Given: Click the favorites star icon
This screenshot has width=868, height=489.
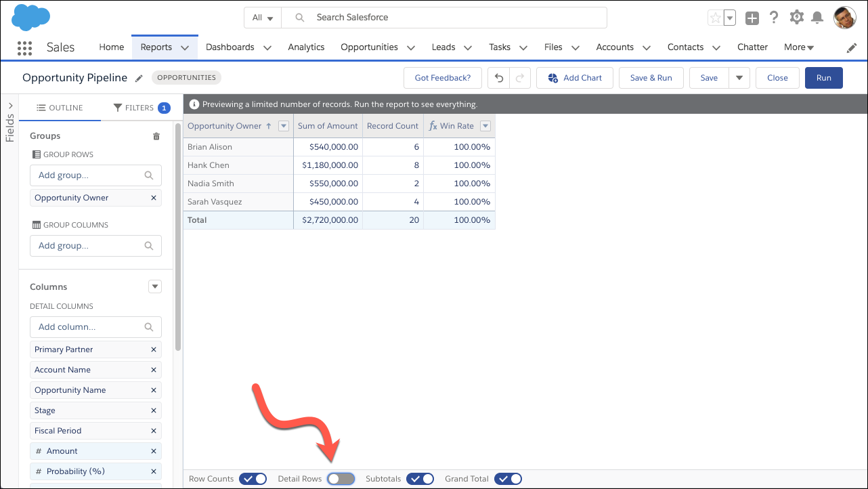Looking at the screenshot, I should click(715, 18).
